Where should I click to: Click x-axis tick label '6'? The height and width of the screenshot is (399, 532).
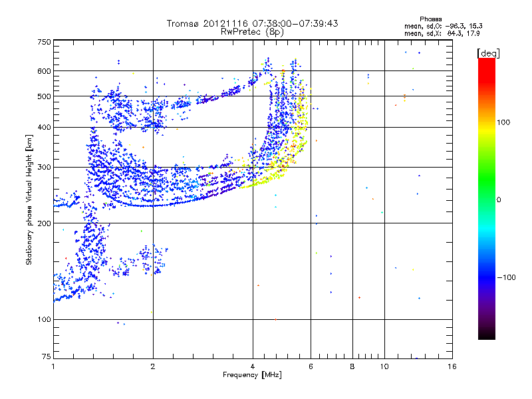pos(311,366)
